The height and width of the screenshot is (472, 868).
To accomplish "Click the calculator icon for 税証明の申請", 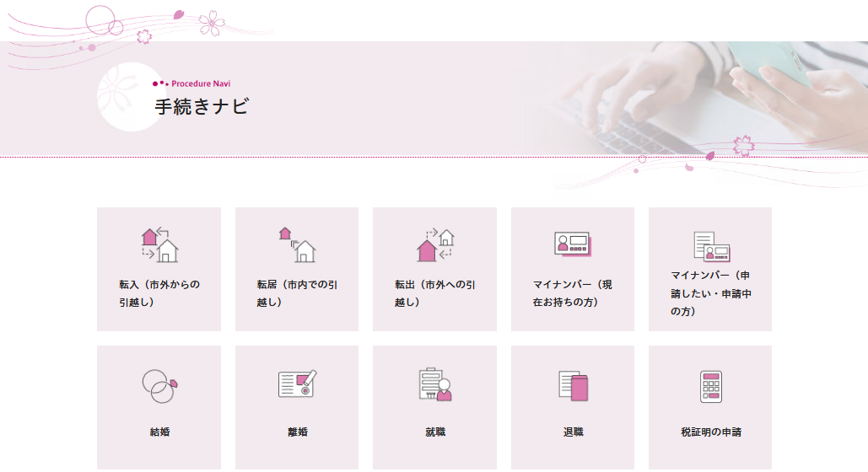I will coord(711,386).
